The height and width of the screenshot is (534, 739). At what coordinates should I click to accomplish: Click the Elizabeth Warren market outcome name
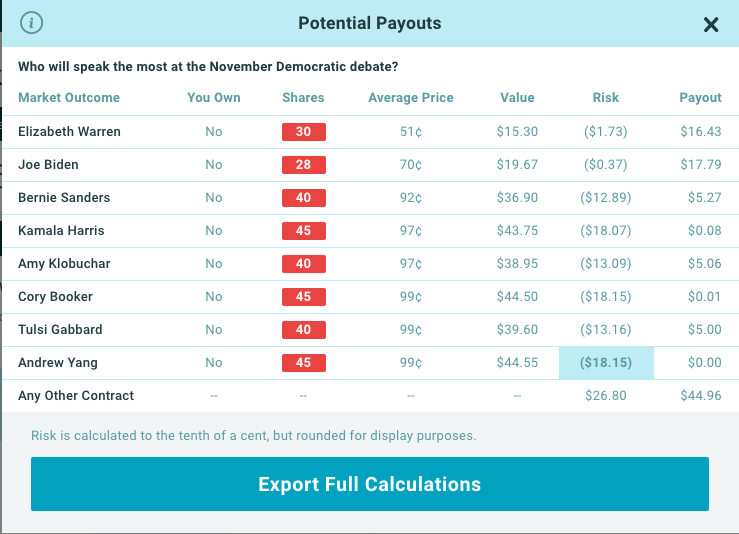tap(69, 131)
